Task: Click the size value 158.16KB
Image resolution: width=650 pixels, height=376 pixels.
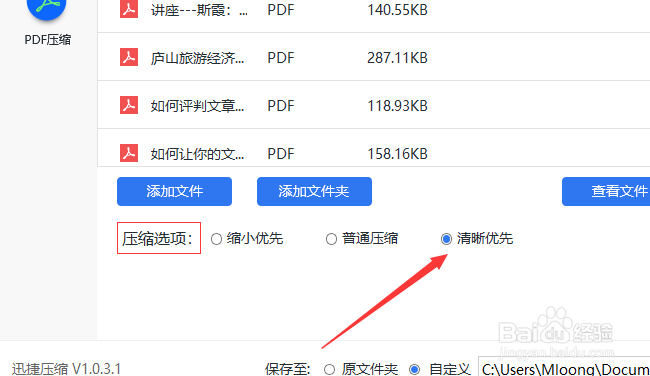Action: coord(397,154)
